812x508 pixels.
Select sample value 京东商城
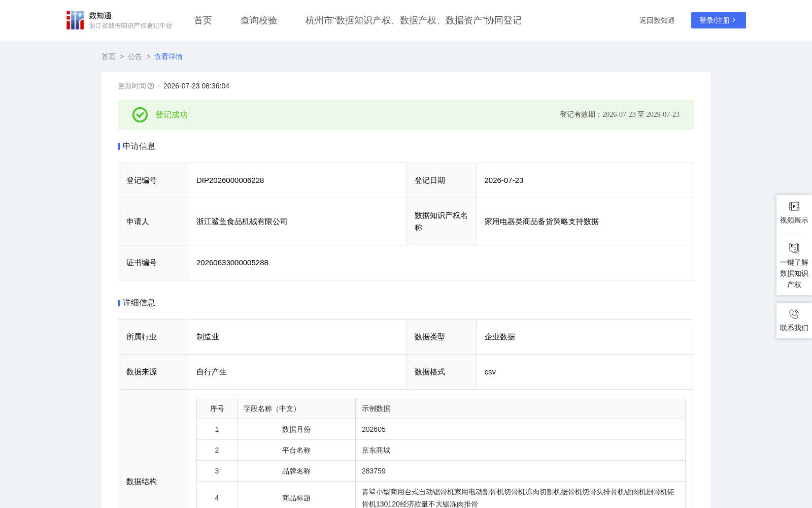pos(376,450)
